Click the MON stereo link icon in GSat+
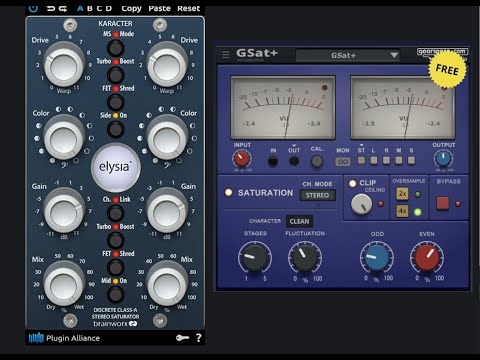Viewport: 480px width, 360px height. tap(342, 162)
